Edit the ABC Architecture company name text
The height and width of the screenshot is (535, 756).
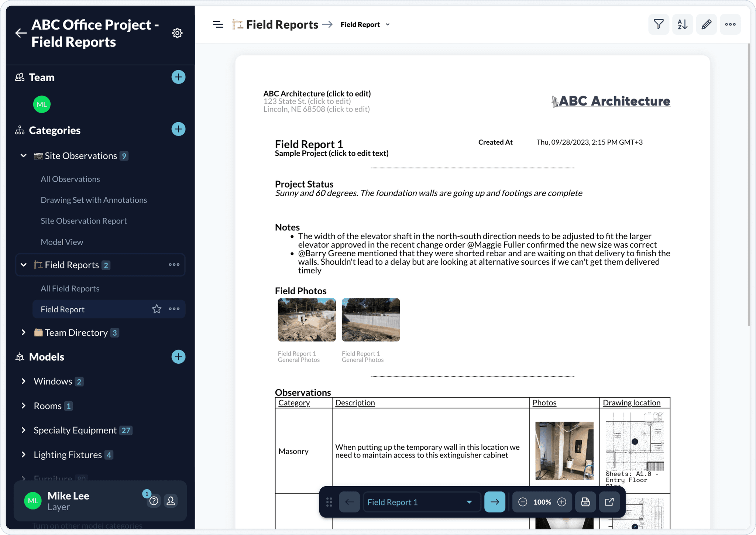pos(317,93)
